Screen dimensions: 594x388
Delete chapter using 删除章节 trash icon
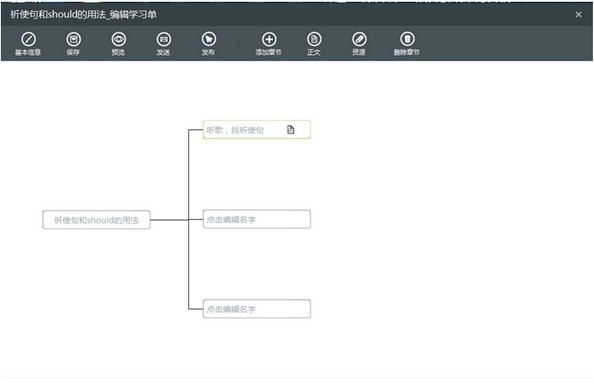pos(407,39)
